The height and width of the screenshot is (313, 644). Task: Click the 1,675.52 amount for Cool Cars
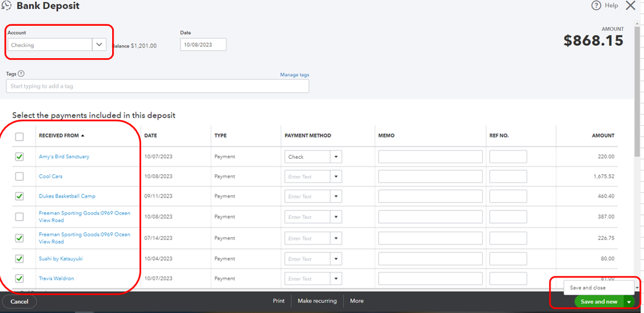(604, 176)
